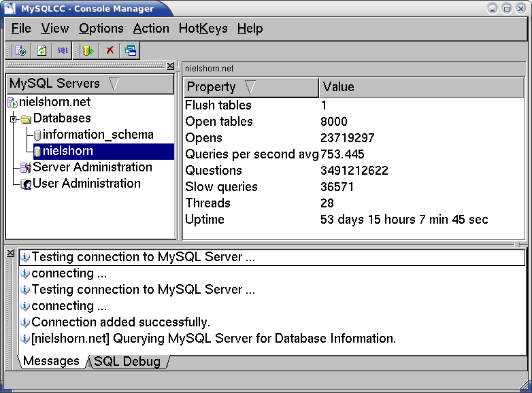Select the Opens property row
The height and width of the screenshot is (393, 532).
[354, 137]
